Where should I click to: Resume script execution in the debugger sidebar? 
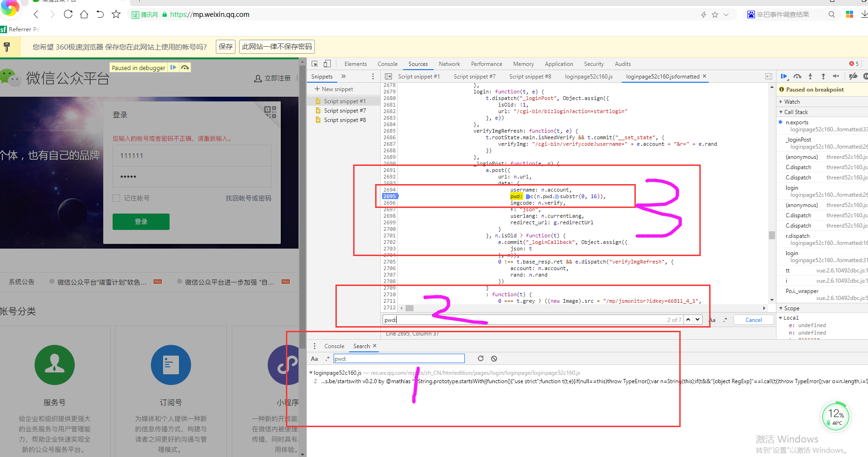point(784,76)
